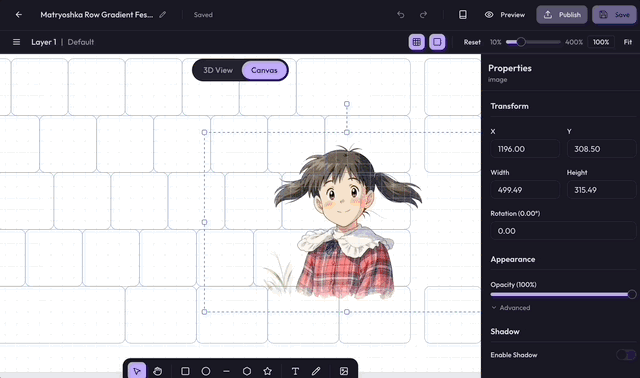
Task: Click the Rotation value field
Action: 563,231
